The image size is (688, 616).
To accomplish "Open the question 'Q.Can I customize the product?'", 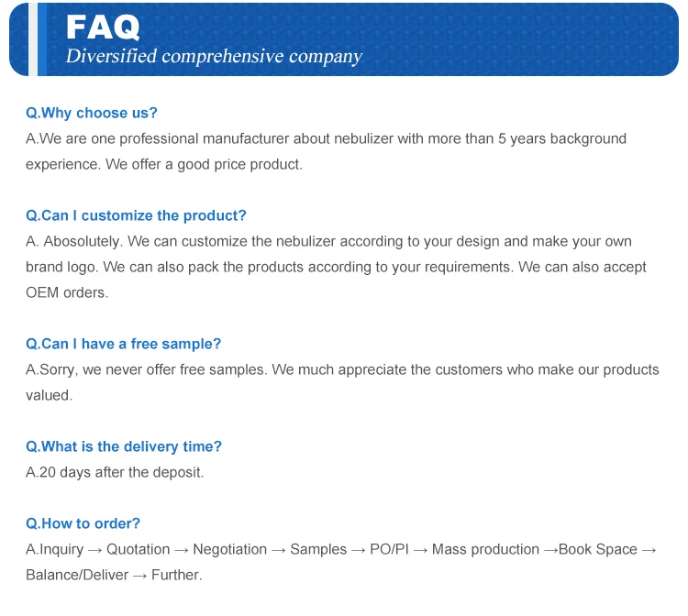I will (x=136, y=215).
